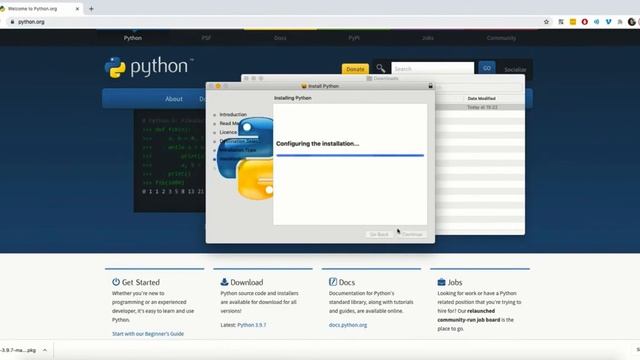Open the About menu on python.org
Screen dimensions: 640x360
coord(174,99)
